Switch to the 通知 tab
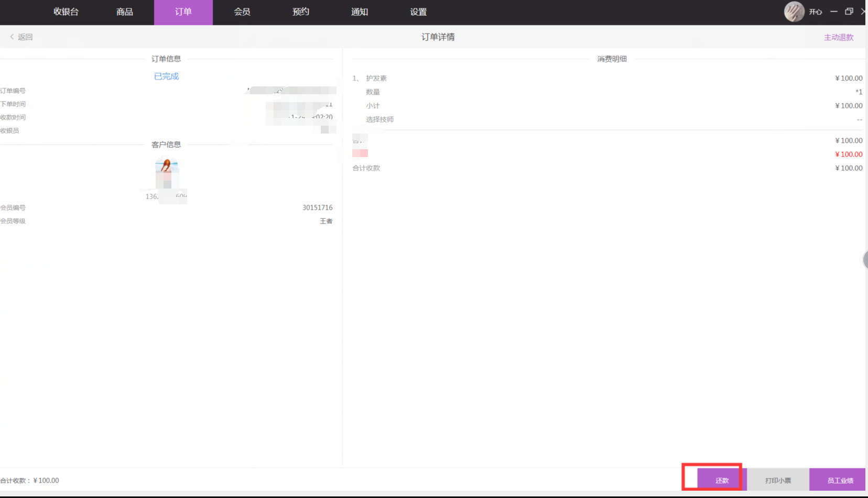The width and height of the screenshot is (868, 498). [x=360, y=12]
